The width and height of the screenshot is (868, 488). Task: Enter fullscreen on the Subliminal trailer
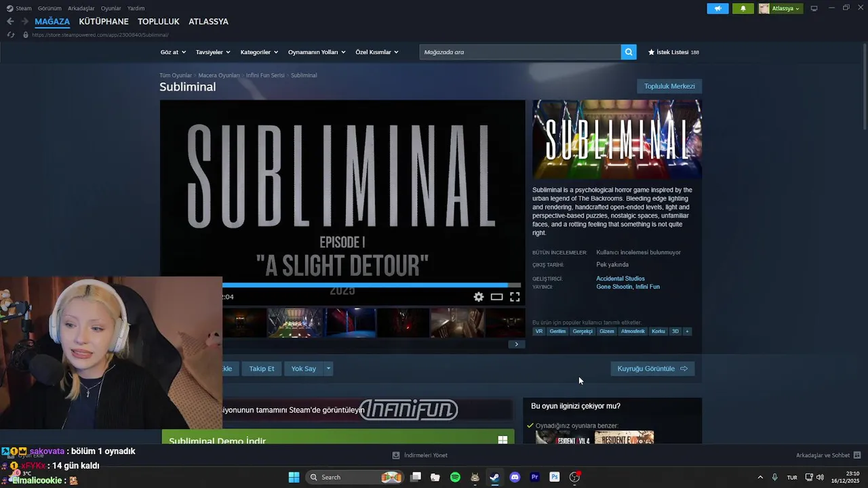tap(515, 297)
